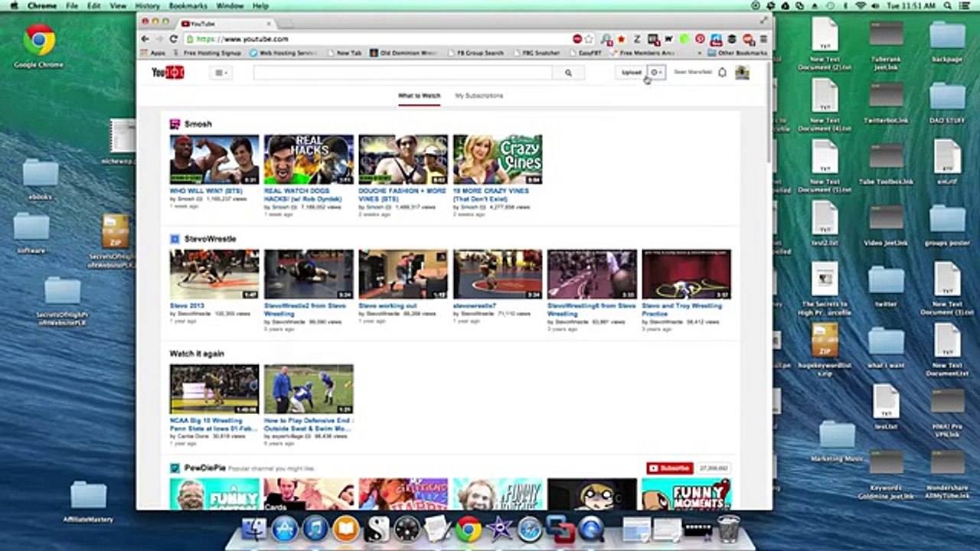The image size is (980, 551).
Task: Click the Upload button
Action: pos(632,73)
